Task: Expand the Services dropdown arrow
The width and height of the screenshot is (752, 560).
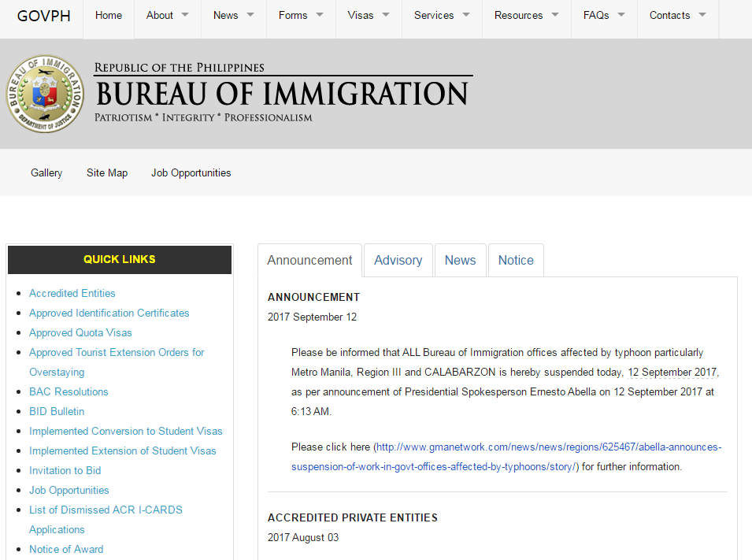Action: click(x=466, y=15)
